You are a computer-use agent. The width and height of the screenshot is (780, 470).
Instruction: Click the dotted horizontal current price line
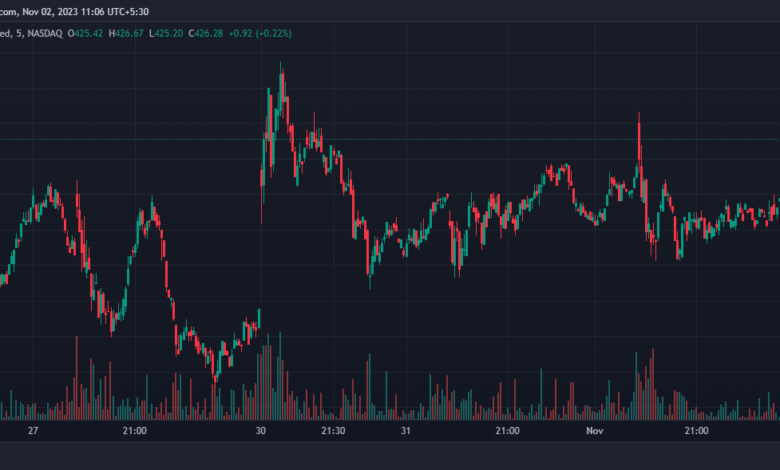tap(450, 139)
